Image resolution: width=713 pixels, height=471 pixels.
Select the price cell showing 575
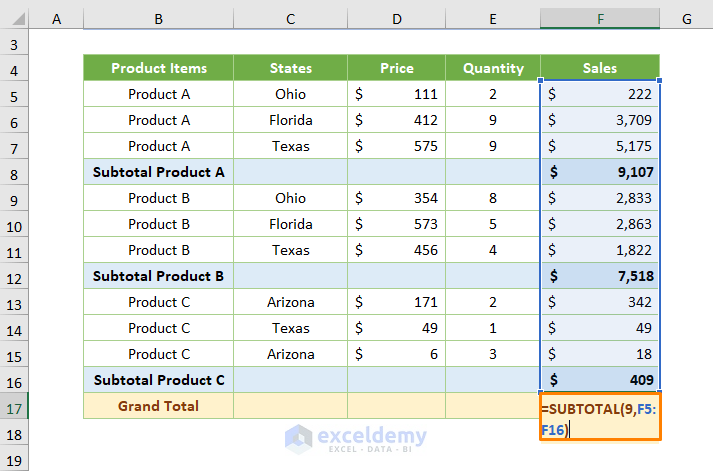397,146
